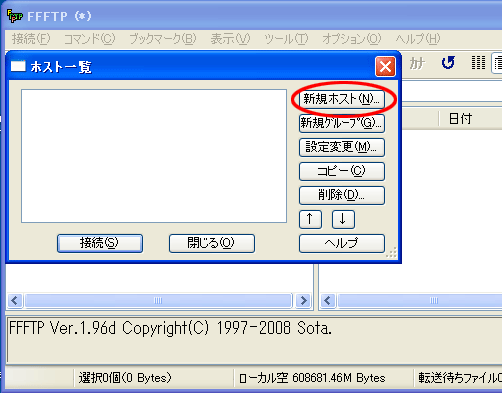Move host down with down arrow
Screen dimensions: 502x393
point(343,219)
